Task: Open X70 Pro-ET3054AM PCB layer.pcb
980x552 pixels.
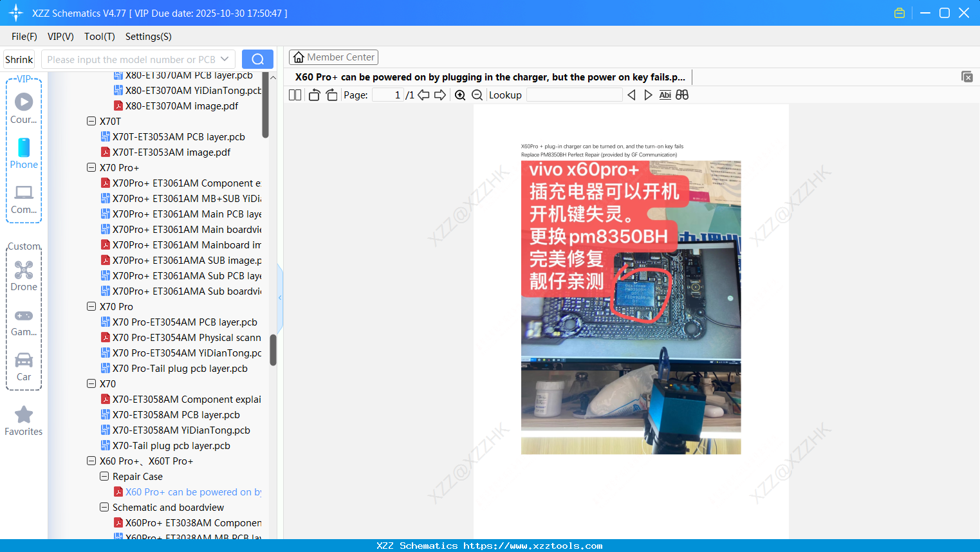Action: click(x=179, y=322)
